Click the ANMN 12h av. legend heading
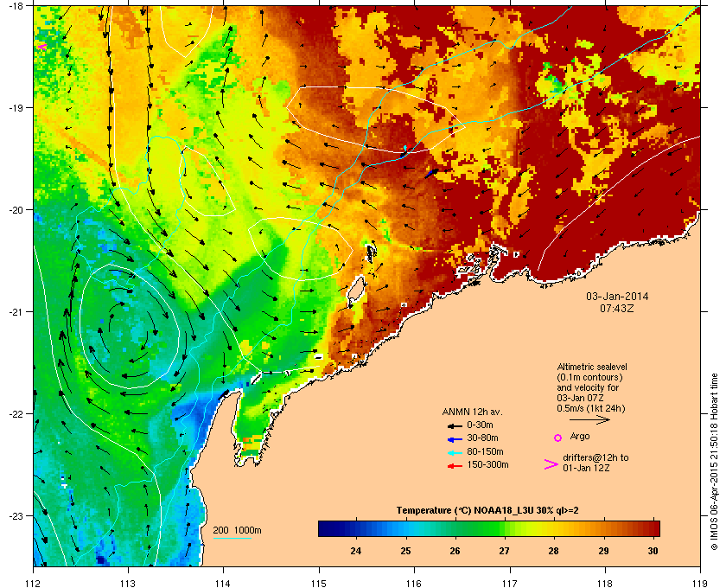The height and width of the screenshot is (588, 726). 472,412
